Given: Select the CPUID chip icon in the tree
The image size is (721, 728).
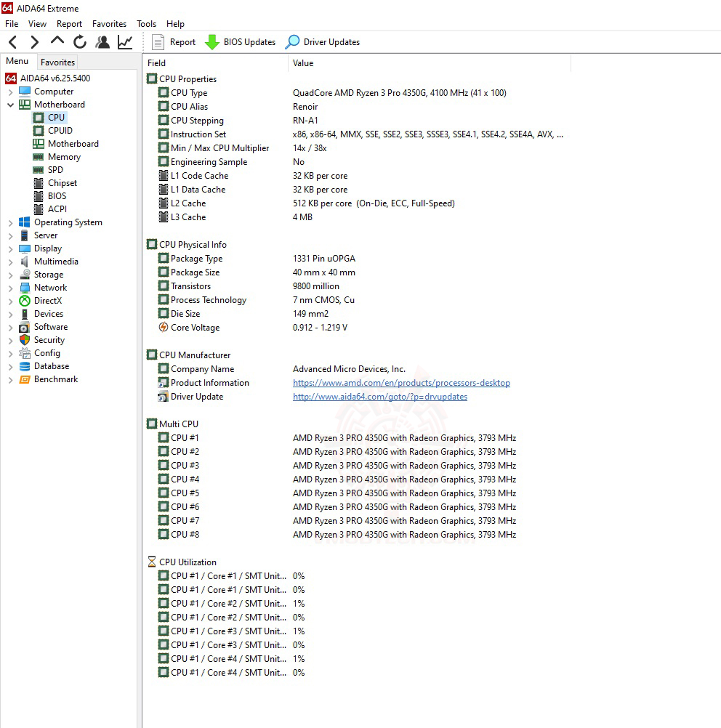Looking at the screenshot, I should click(x=39, y=131).
